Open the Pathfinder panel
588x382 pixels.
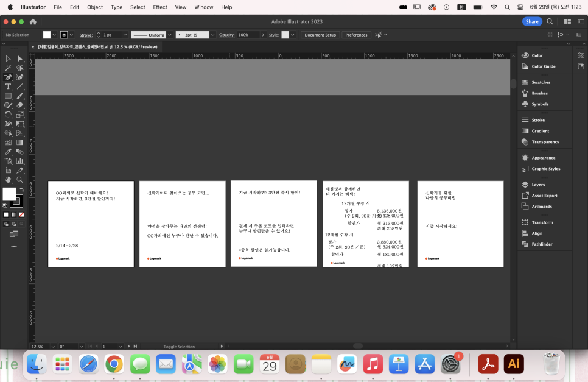tap(542, 244)
